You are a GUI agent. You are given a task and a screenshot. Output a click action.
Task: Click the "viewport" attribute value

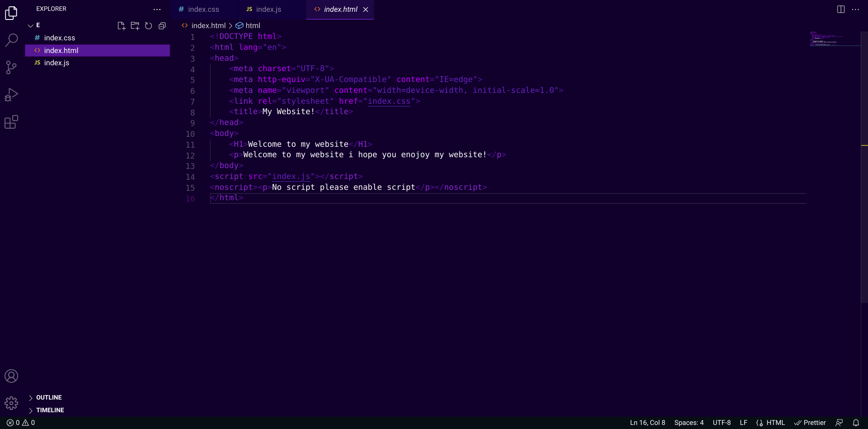(306, 91)
